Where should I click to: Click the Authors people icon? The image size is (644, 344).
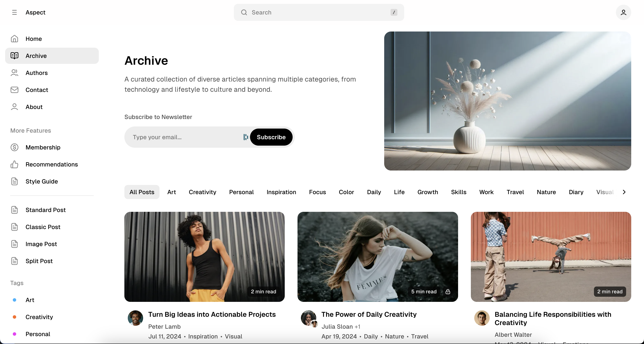14,73
